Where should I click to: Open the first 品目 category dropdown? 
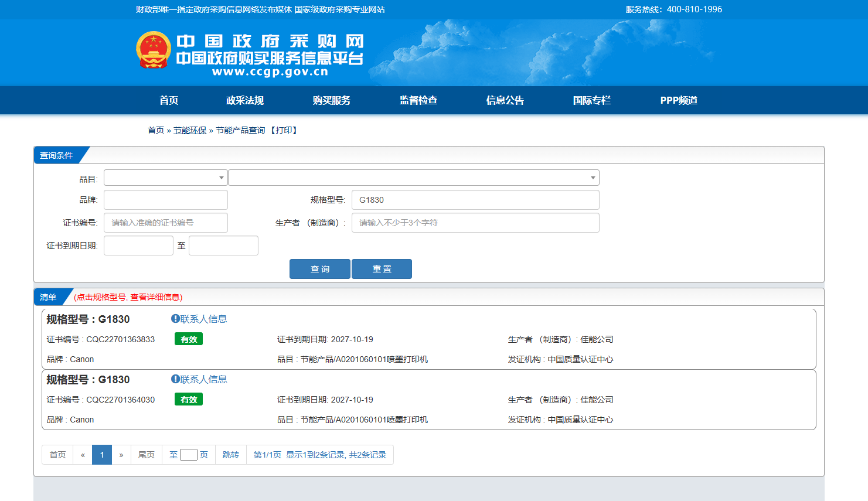pos(165,178)
